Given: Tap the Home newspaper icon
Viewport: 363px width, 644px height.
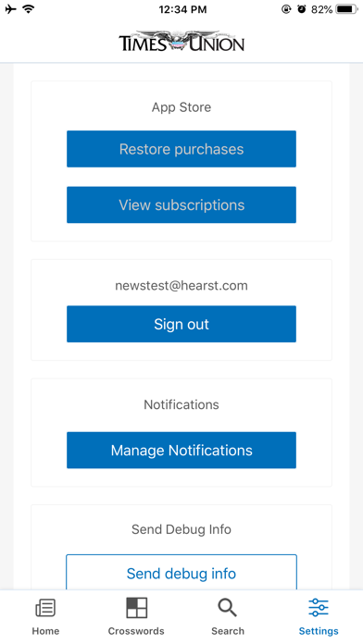Looking at the screenshot, I should click(45, 608).
